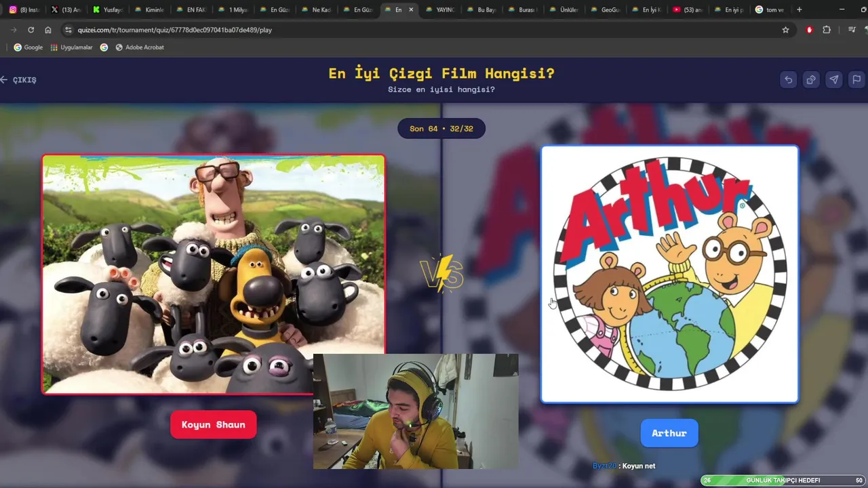The height and width of the screenshot is (488, 868).
Task: Vote for Arthur with the blue button
Action: tap(669, 433)
